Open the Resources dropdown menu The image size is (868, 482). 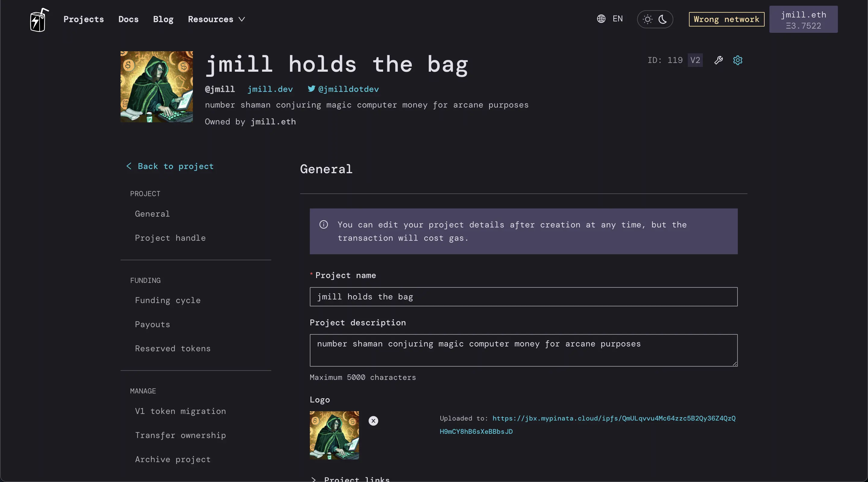(216, 19)
